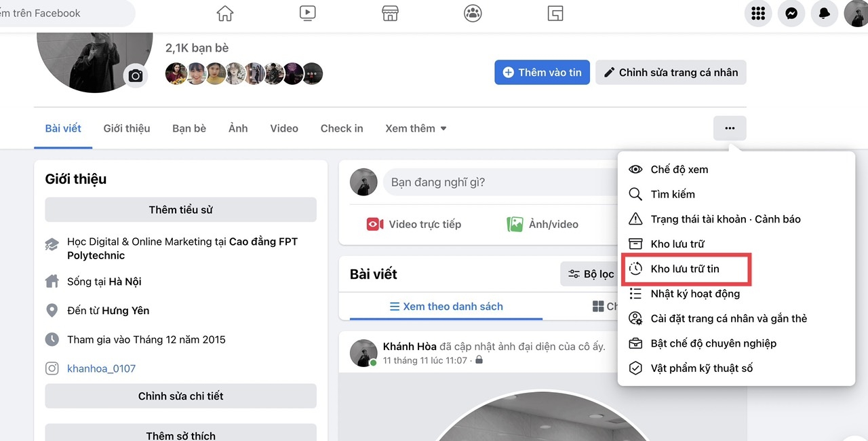868x441 pixels.
Task: Click 'Khánh Hòa' post author name
Action: pos(410,347)
